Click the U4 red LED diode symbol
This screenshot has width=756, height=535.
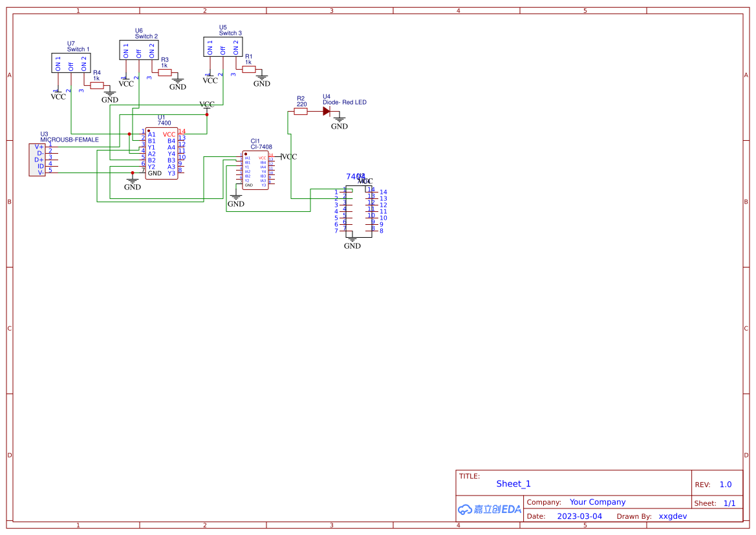(325, 110)
